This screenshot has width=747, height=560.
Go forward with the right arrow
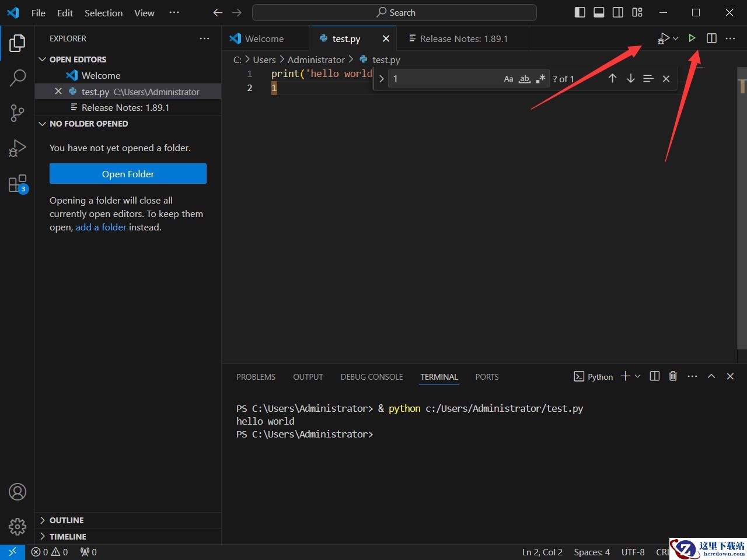pos(236,12)
